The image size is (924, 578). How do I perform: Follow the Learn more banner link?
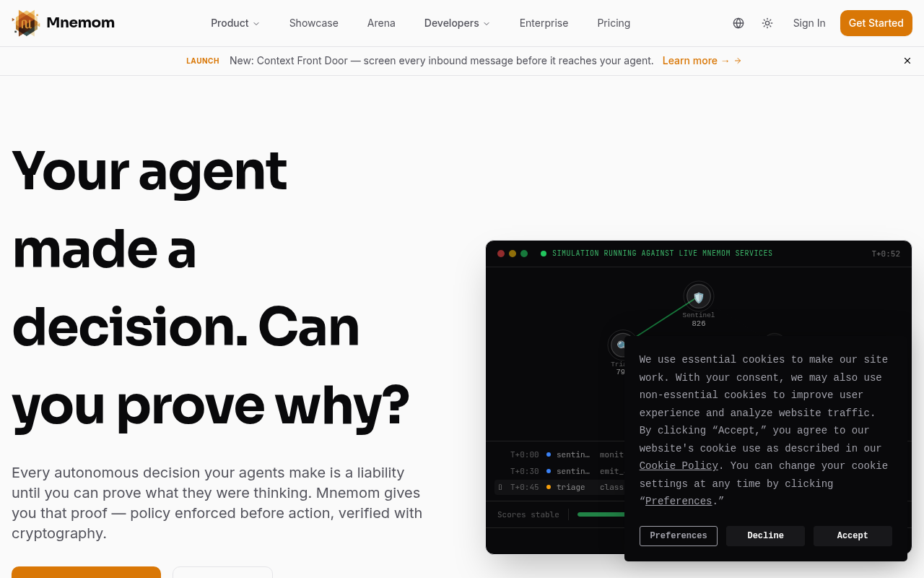pyautogui.click(x=702, y=61)
